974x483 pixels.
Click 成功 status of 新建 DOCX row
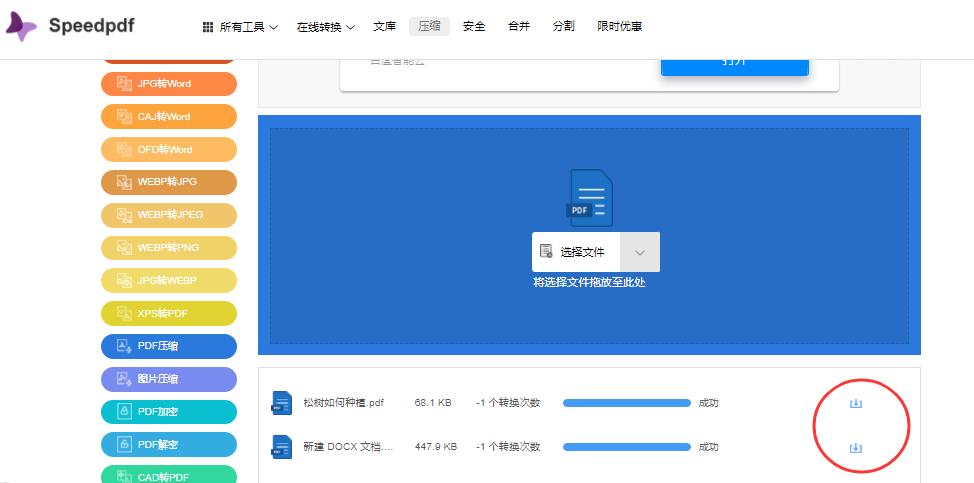click(x=708, y=447)
